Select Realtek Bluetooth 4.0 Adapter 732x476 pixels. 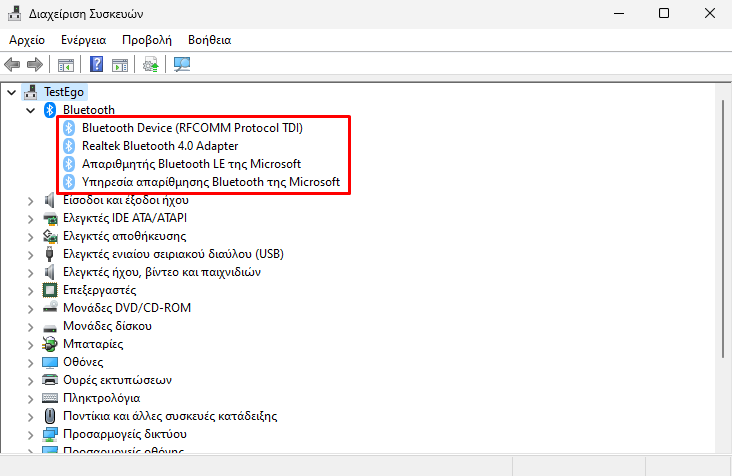pyautogui.click(x=160, y=146)
